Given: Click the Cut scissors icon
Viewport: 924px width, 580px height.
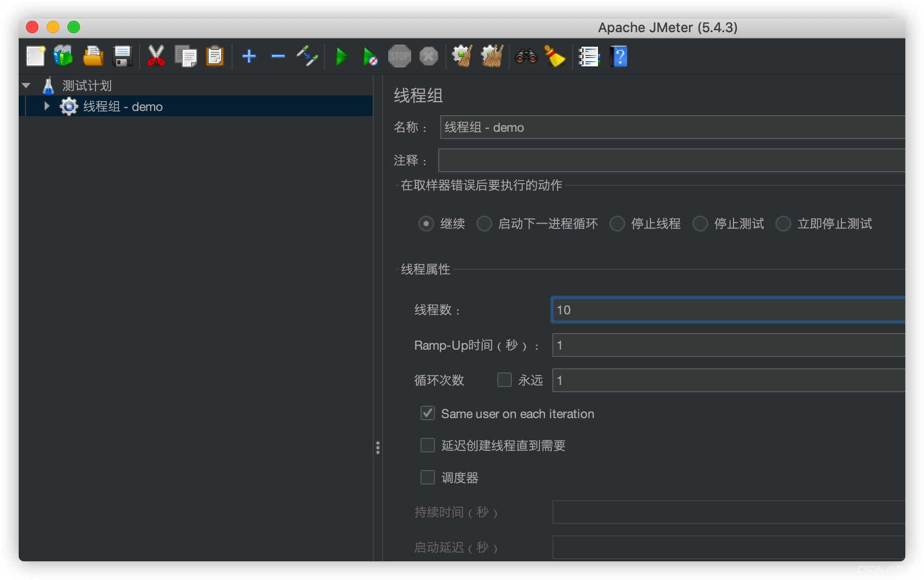Looking at the screenshot, I should click(156, 56).
